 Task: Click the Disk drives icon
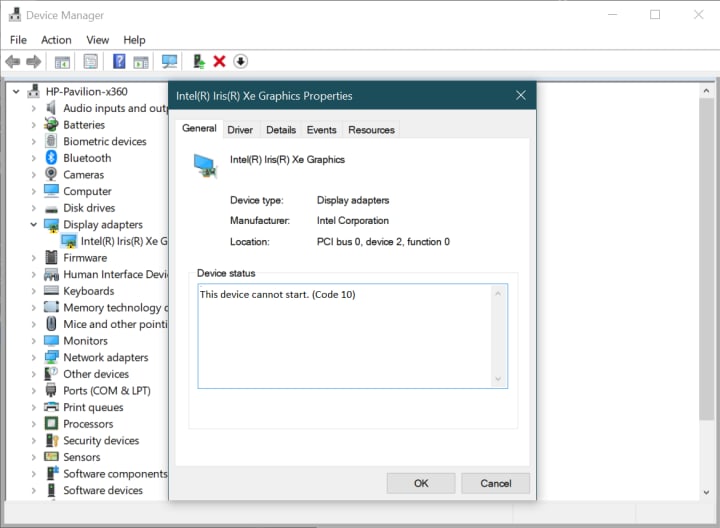[x=51, y=209]
